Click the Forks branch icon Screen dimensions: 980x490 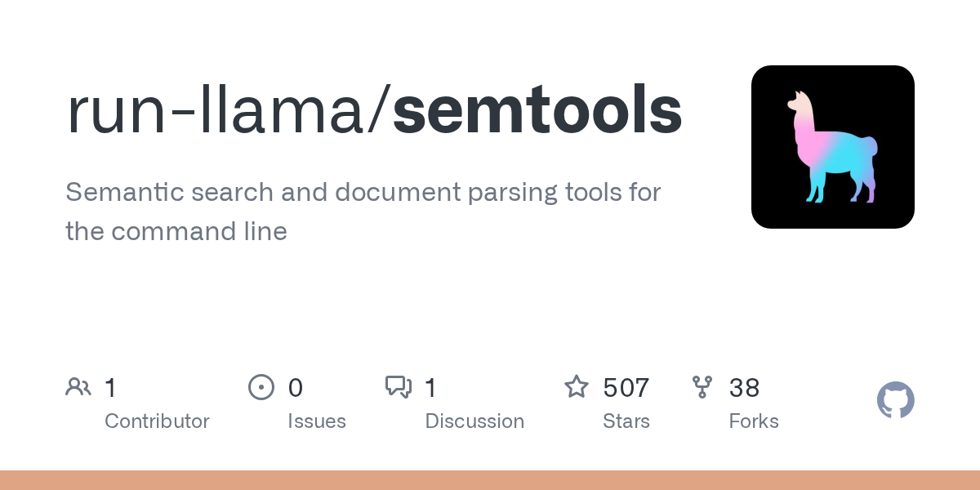pyautogui.click(x=702, y=387)
